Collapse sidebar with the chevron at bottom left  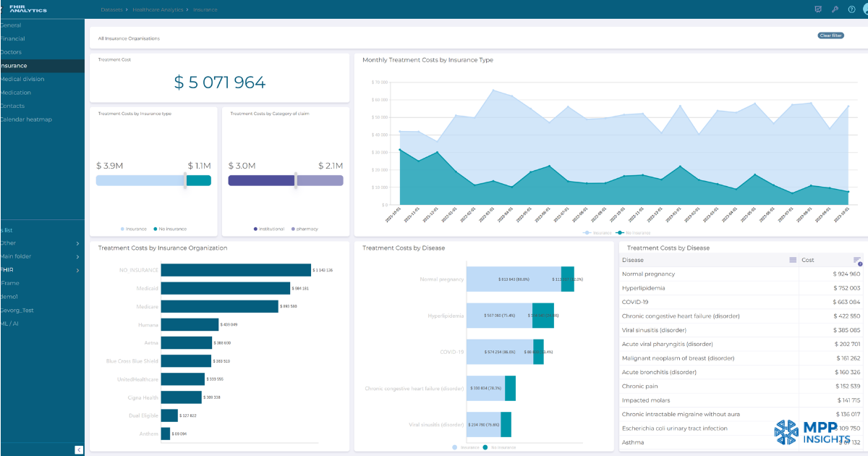point(78,449)
